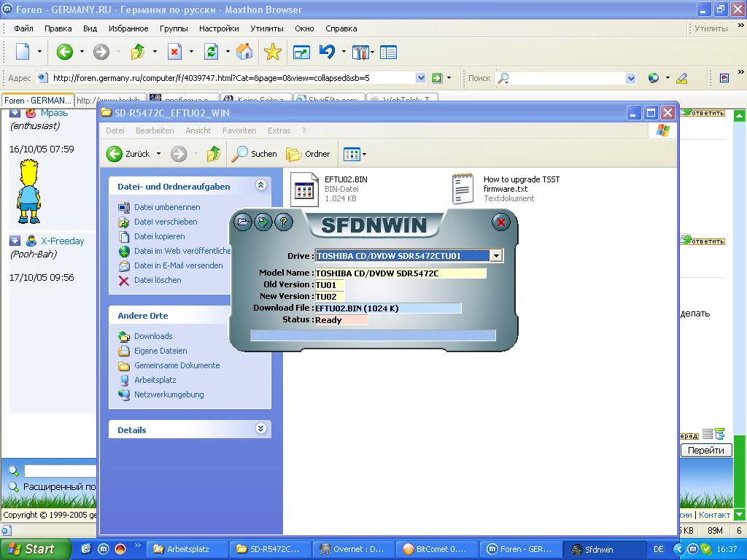Switch to Overnet in the taskbar

click(354, 549)
